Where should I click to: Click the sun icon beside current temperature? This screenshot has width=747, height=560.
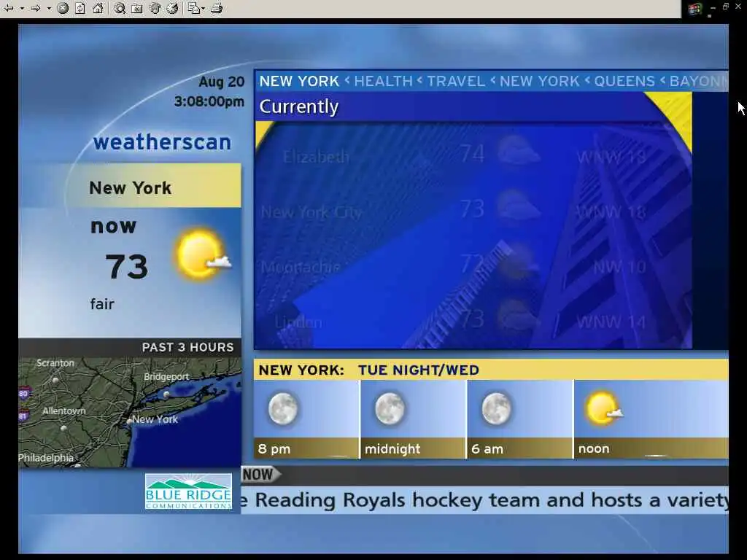coord(203,254)
